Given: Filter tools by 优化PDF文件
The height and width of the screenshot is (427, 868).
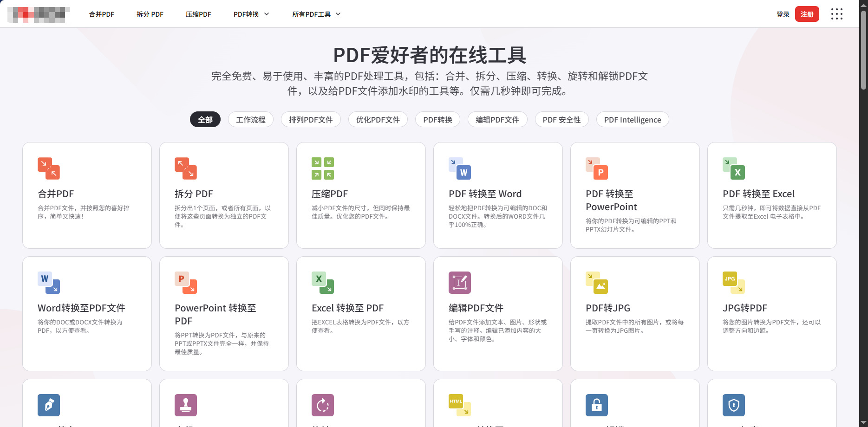Looking at the screenshot, I should tap(378, 120).
